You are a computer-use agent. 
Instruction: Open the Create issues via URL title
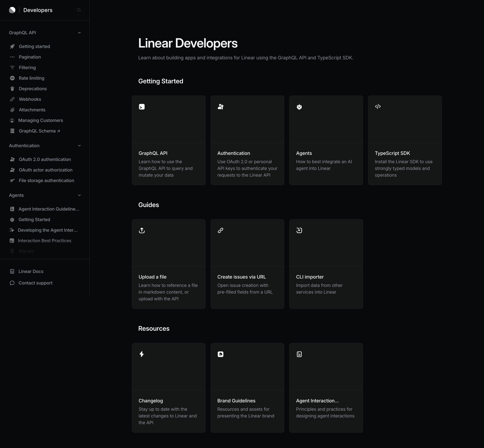coord(242,277)
